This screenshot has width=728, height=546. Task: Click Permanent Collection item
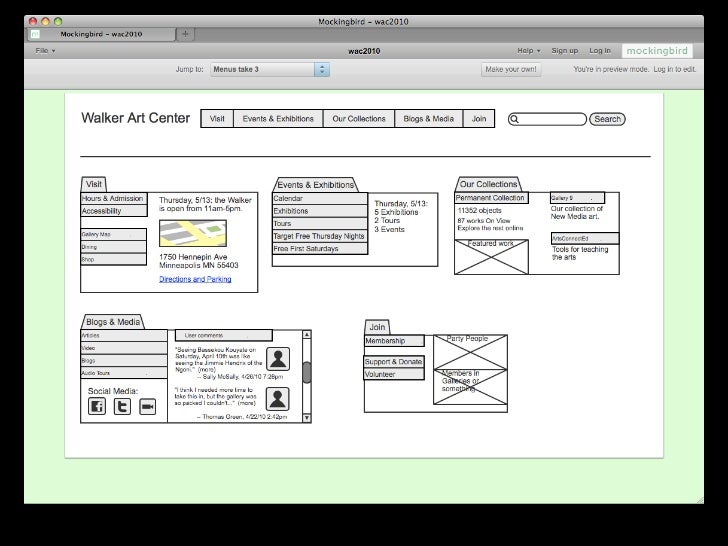click(x=491, y=198)
